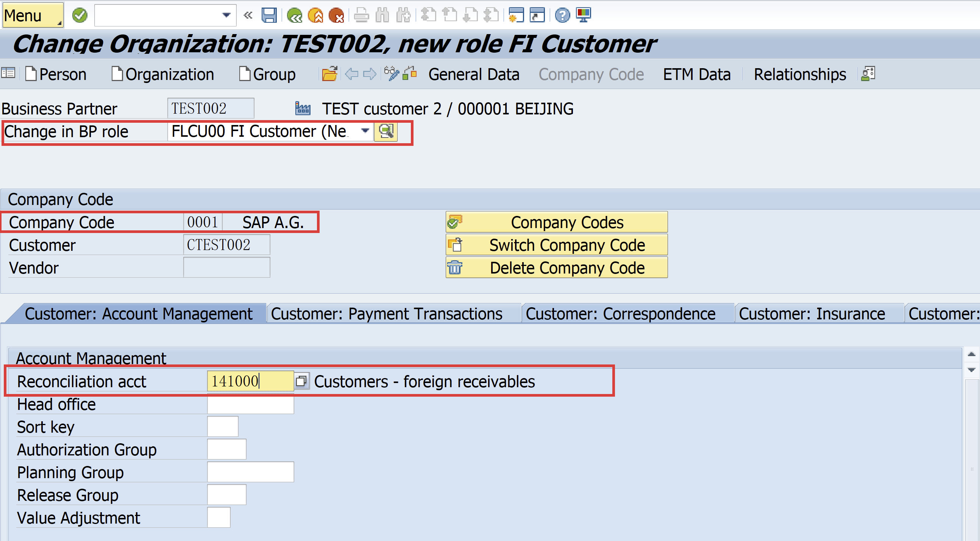Open the Reconciliation acct search help icon

[301, 381]
